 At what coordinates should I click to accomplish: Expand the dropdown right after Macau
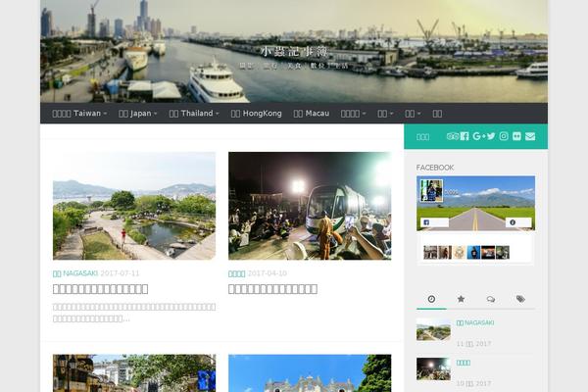point(353,114)
